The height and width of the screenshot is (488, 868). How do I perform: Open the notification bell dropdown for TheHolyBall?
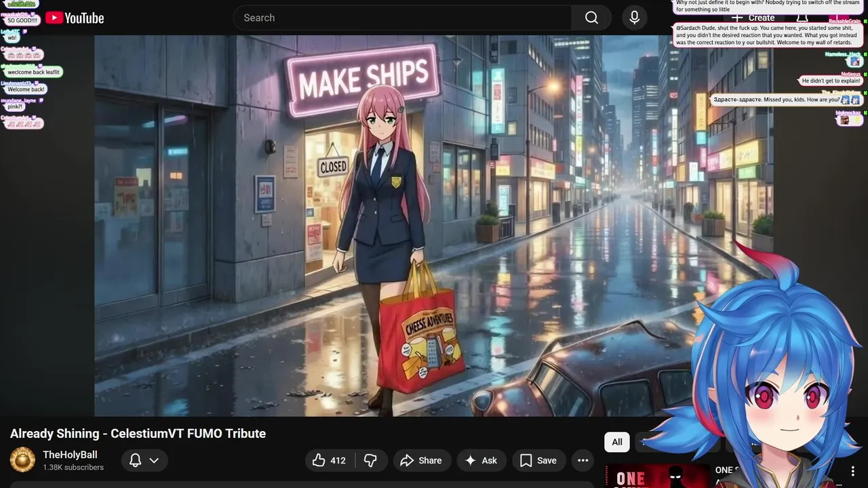click(144, 460)
